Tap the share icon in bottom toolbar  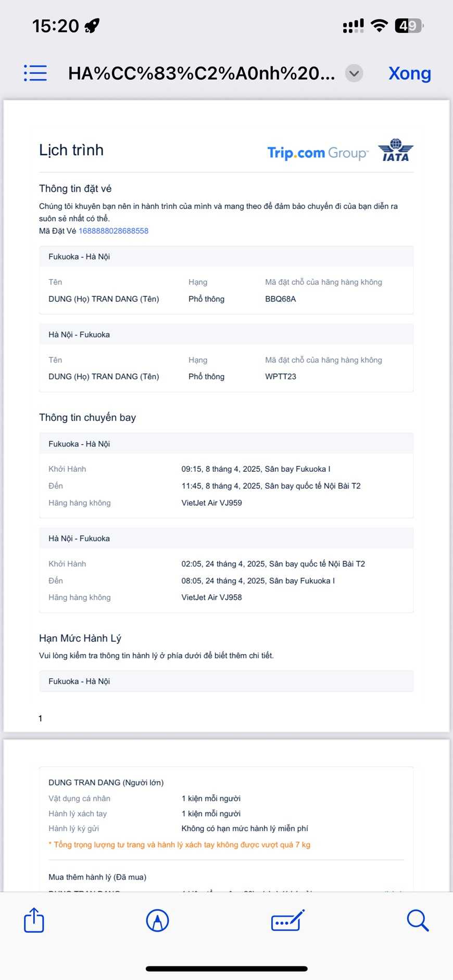[x=34, y=920]
